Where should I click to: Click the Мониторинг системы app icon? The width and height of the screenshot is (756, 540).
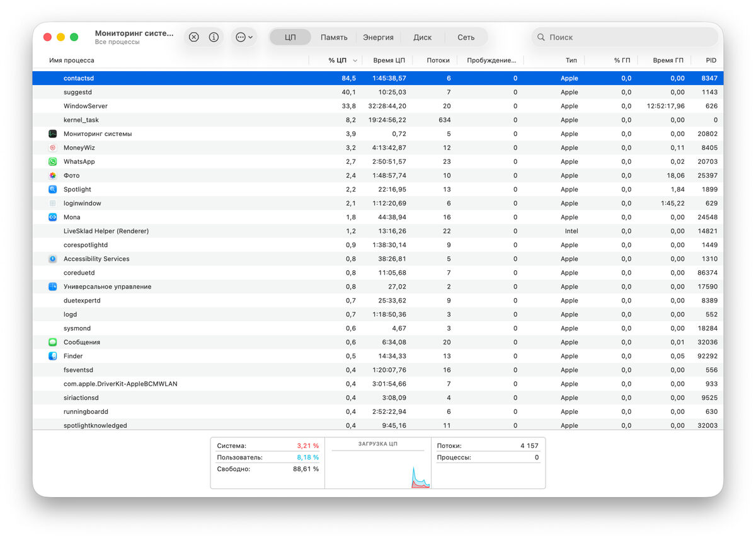pos(53,134)
